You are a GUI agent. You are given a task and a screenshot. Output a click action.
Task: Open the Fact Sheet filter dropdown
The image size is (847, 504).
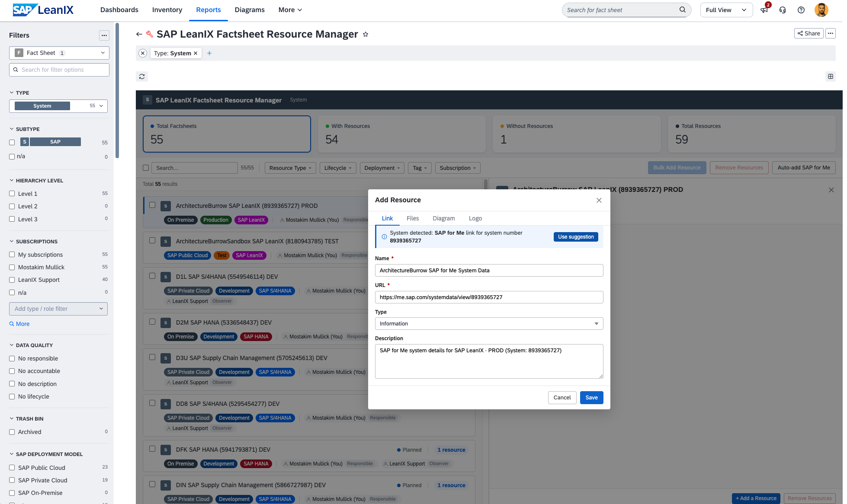[59, 53]
